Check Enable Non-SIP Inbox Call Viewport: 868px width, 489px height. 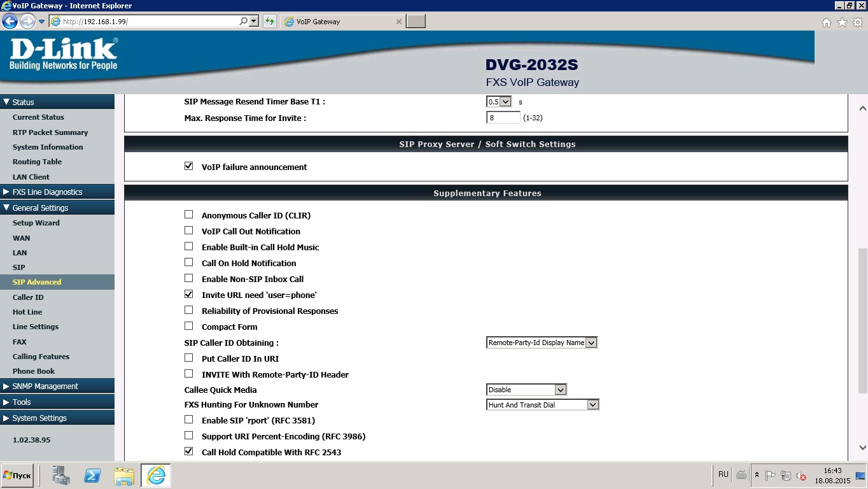click(x=188, y=278)
